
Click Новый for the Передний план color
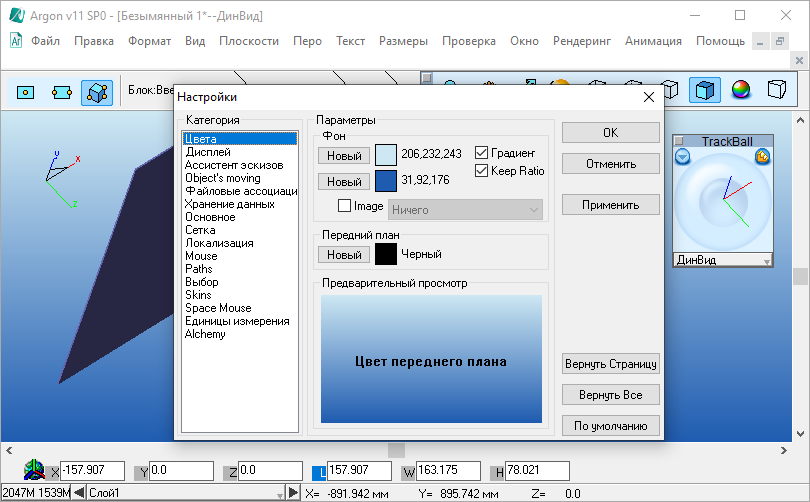[344, 255]
